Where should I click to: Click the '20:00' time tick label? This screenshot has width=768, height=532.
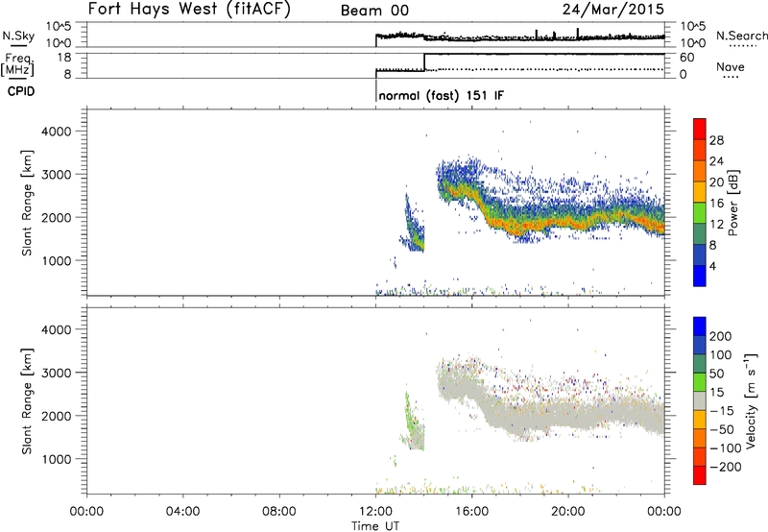pyautogui.click(x=568, y=512)
